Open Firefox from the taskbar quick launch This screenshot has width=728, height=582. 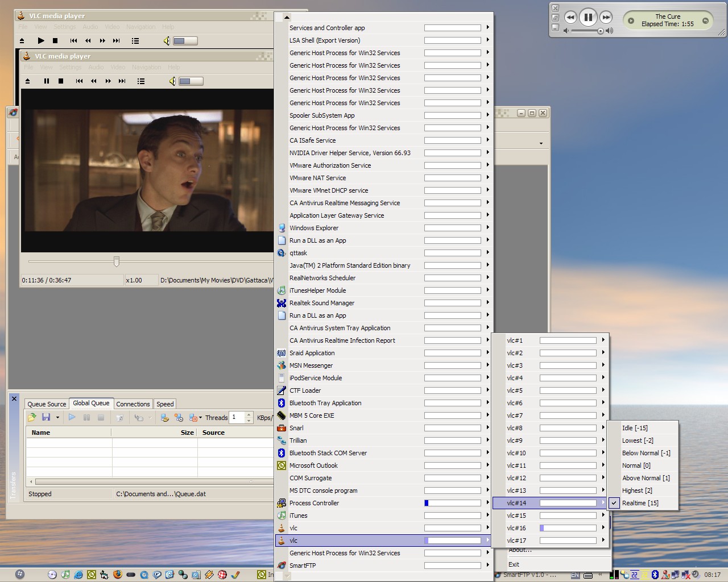pyautogui.click(x=118, y=575)
